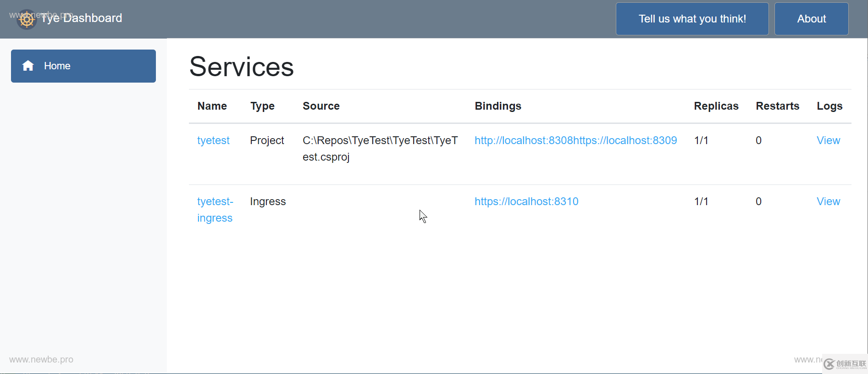The width and height of the screenshot is (868, 374).
Task: Click the Restarts column header
Action: (778, 106)
